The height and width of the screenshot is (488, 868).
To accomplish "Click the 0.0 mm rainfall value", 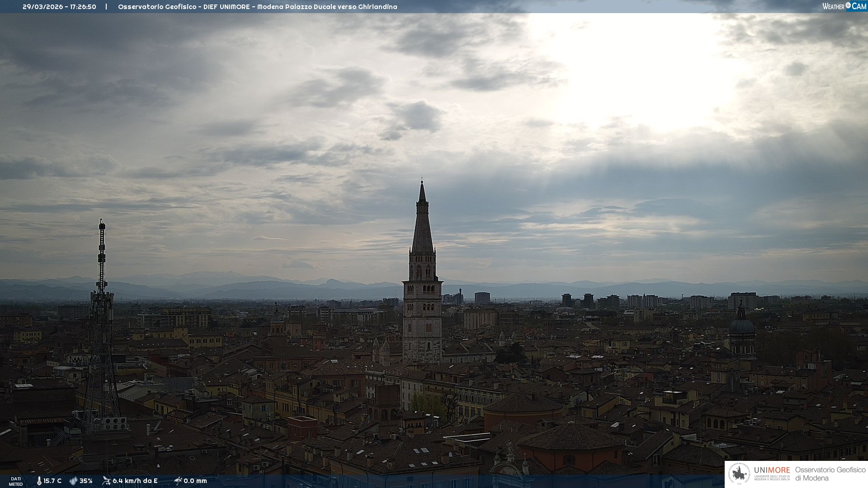I will (x=195, y=481).
